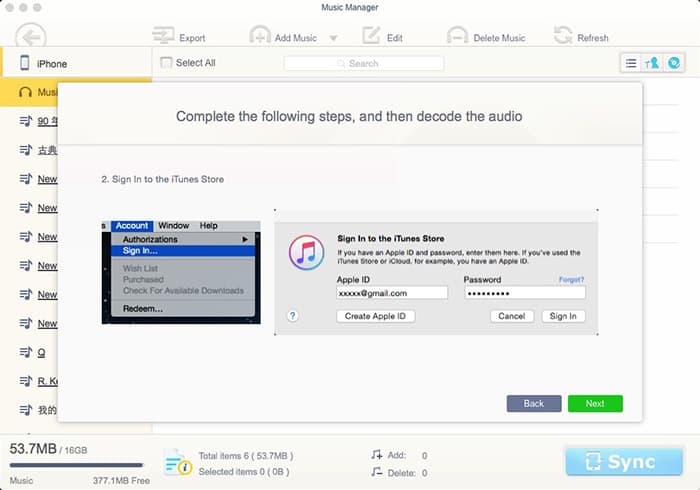
Task: Click the Add Music headphone icon
Action: click(260, 36)
